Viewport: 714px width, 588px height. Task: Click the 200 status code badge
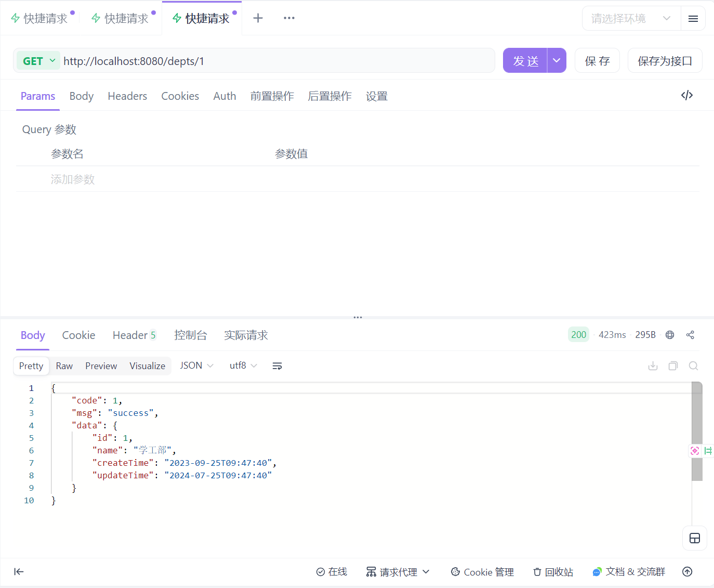tap(578, 335)
